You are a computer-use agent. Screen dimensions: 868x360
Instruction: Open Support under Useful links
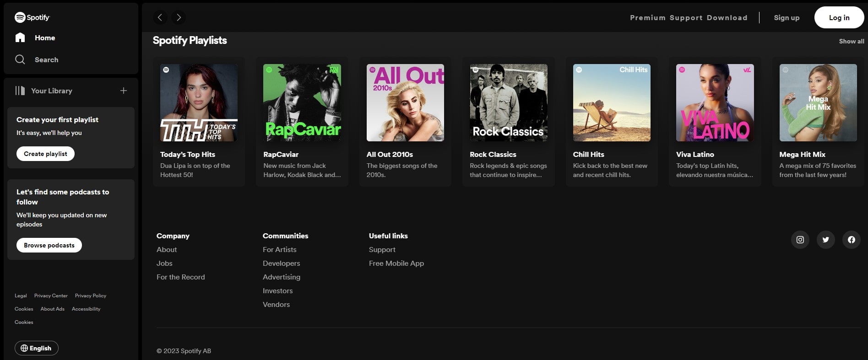(382, 250)
